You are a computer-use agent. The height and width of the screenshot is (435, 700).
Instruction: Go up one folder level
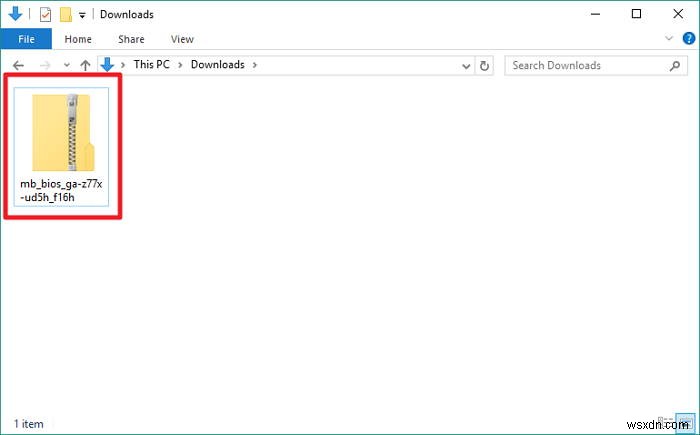tap(85, 66)
